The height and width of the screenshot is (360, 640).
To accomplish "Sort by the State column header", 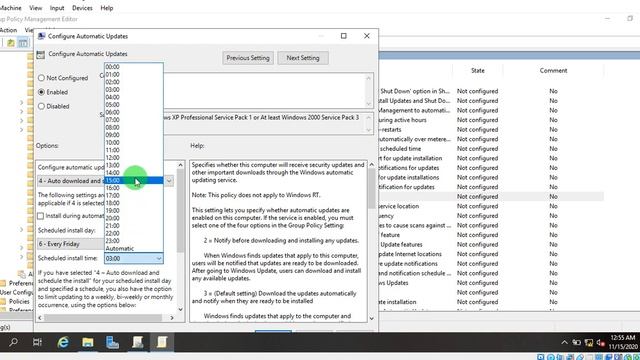I will tap(478, 71).
